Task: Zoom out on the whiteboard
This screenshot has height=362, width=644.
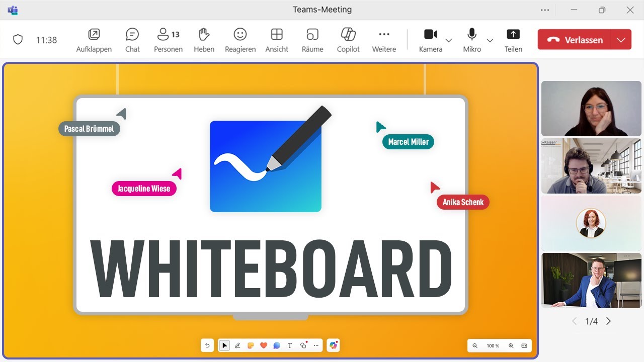Action: click(x=475, y=346)
